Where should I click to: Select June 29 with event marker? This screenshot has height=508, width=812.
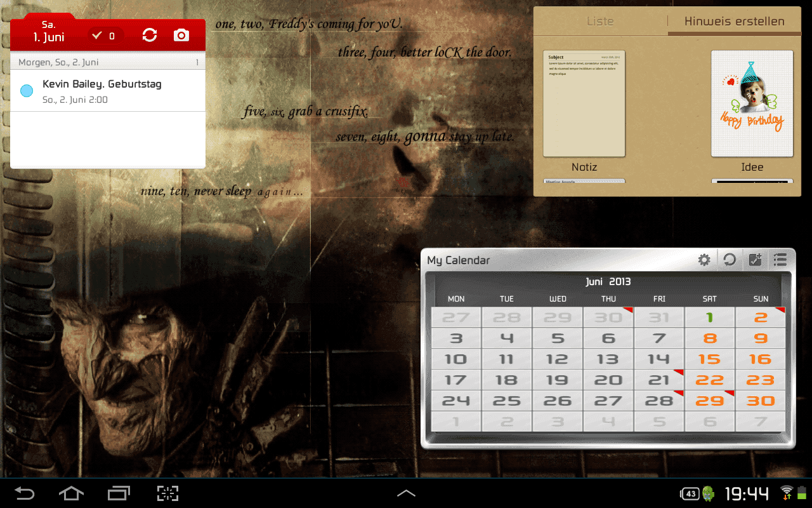[710, 401]
